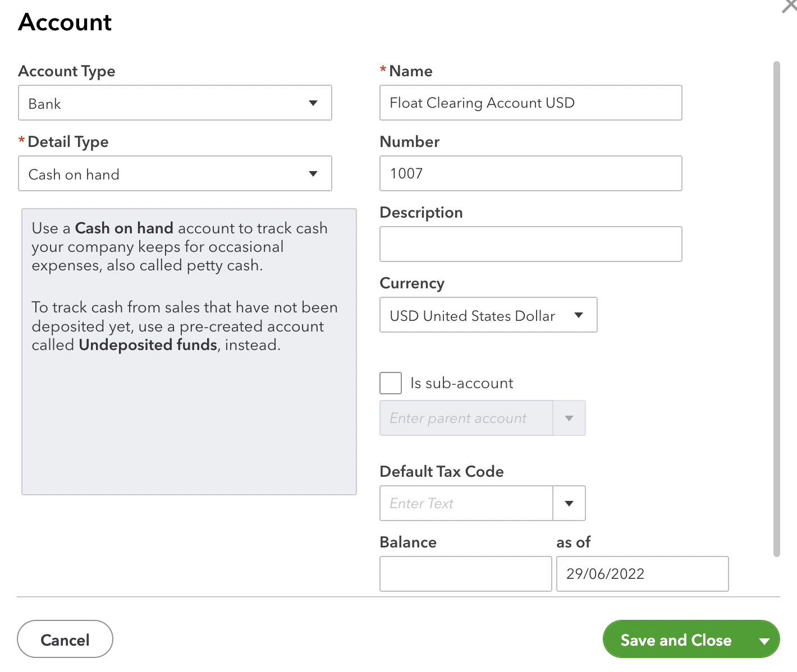The image size is (797, 672).
Task: Click the empty Balance field
Action: [465, 574]
